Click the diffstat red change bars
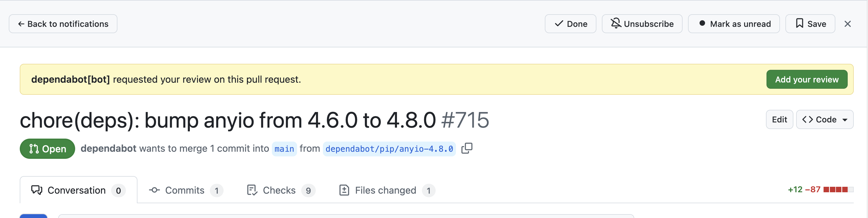This screenshot has height=218, width=868. (x=838, y=190)
